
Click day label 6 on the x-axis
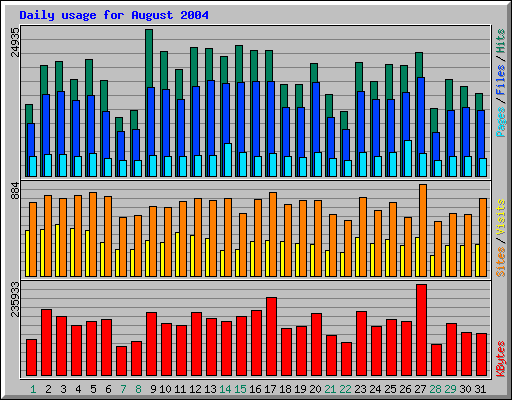pos(108,389)
